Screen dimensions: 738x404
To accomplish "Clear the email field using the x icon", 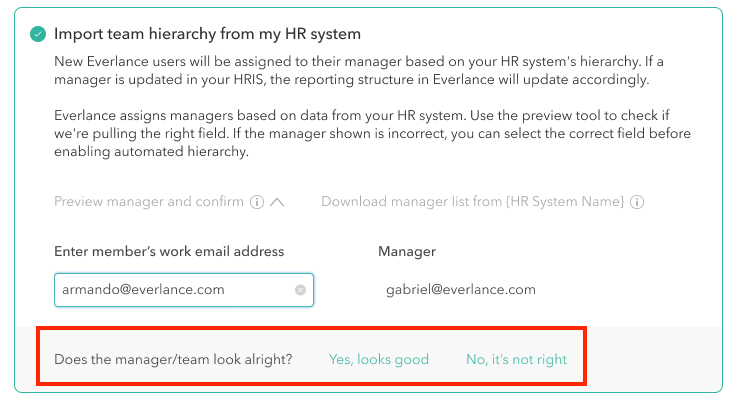I will (300, 290).
